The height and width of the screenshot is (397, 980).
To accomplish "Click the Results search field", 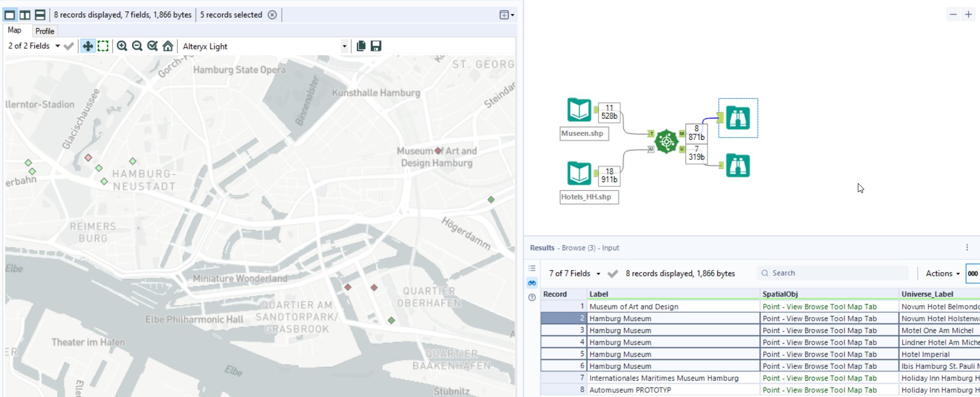I will 836,273.
